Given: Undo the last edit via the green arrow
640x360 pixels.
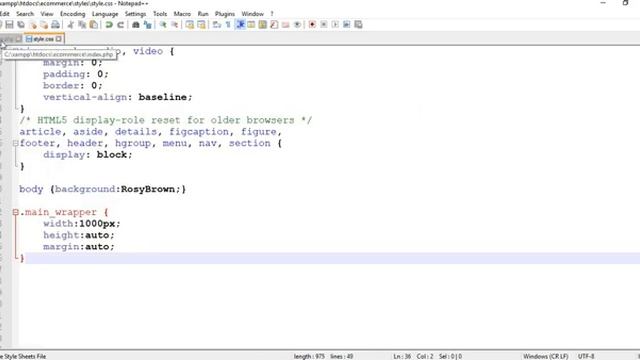Looking at the screenshot, I should tap(109, 25).
